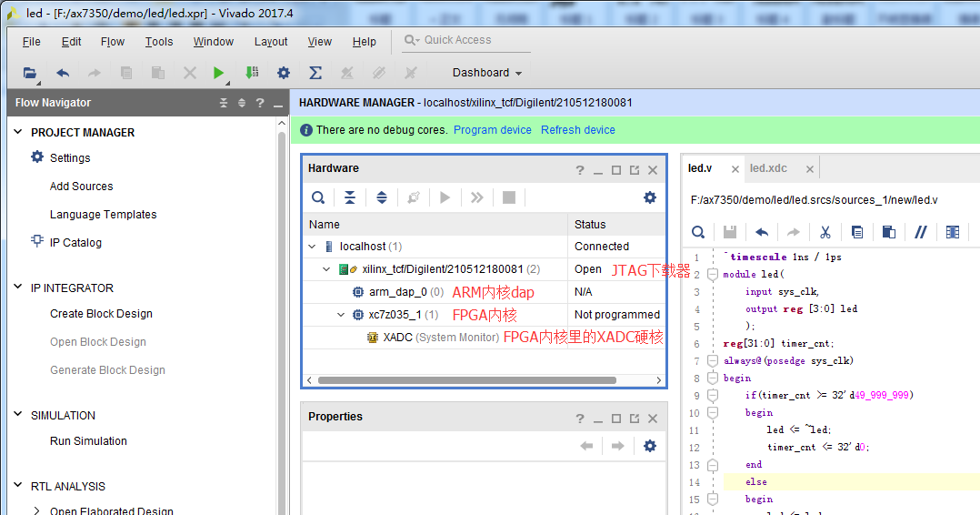Open Hardware panel settings gear
Image resolution: width=980 pixels, height=515 pixels.
650,197
